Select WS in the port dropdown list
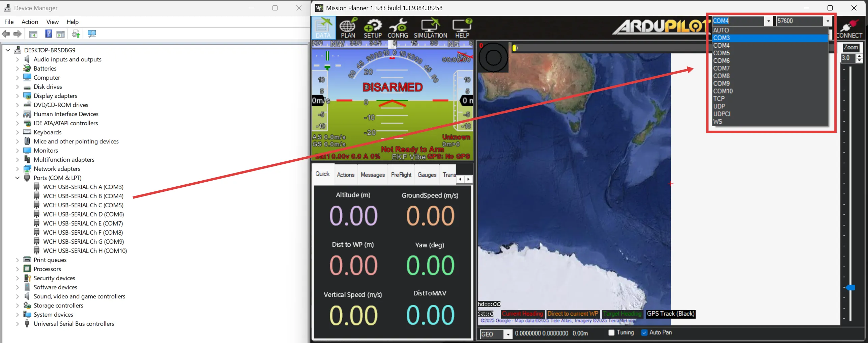 pos(770,122)
